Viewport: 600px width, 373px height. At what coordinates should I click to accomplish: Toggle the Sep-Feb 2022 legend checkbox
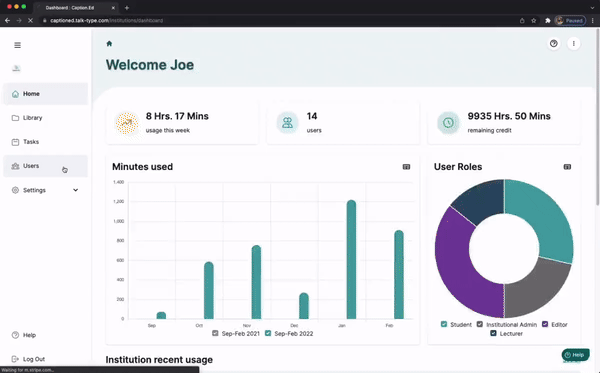[268, 333]
